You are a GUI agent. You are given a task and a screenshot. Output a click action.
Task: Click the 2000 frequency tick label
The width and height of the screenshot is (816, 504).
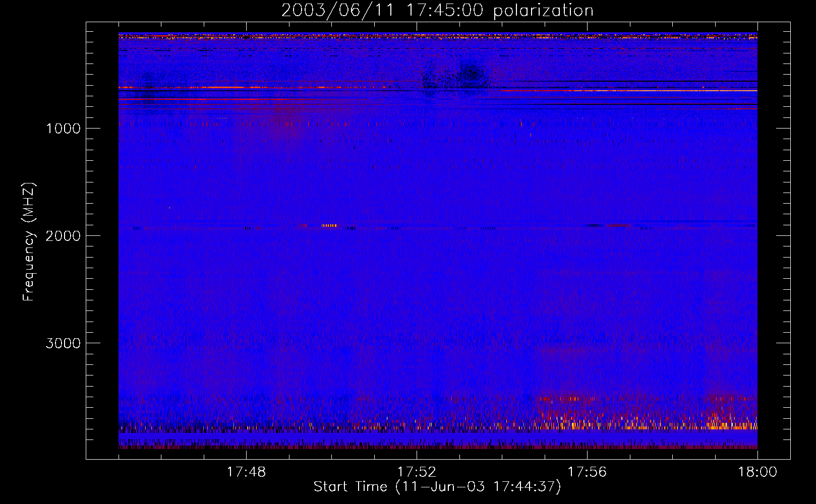pos(63,236)
